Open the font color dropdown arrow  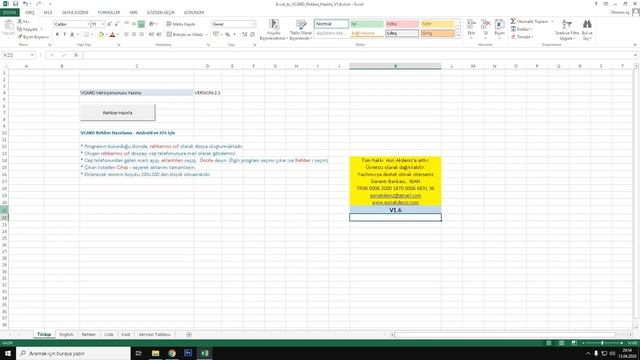(118, 35)
